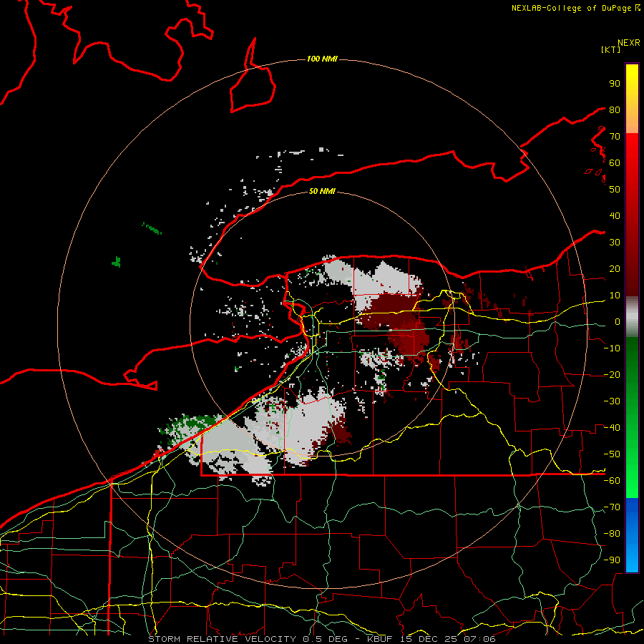The width and height of the screenshot is (644, 644).
Task: Click the -50 value on the velocity scale
Action: pyautogui.click(x=612, y=454)
